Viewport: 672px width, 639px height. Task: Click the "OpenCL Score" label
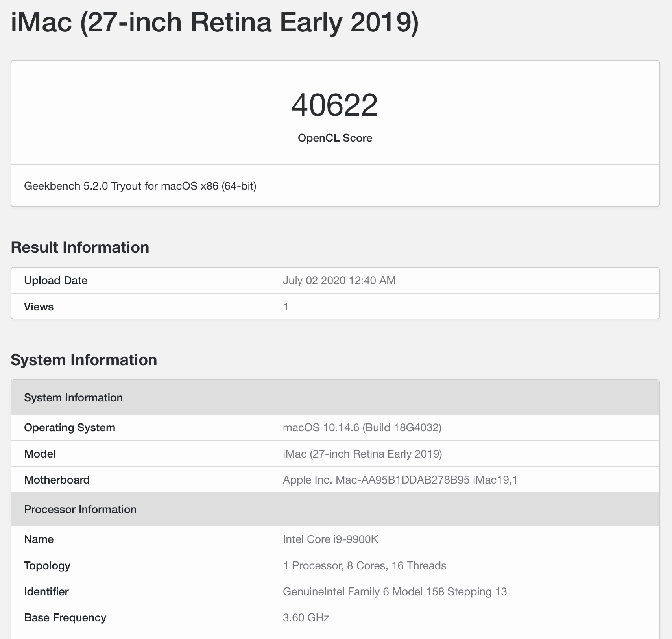(x=335, y=138)
